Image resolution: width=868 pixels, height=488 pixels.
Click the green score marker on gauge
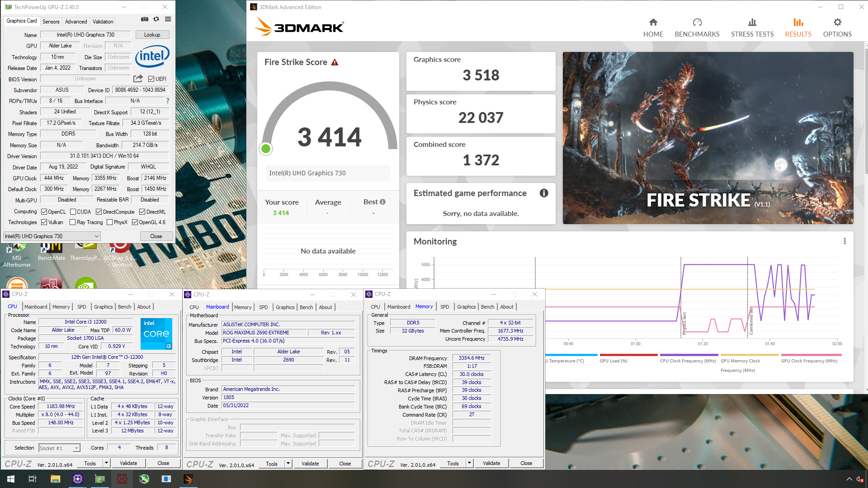tap(266, 149)
